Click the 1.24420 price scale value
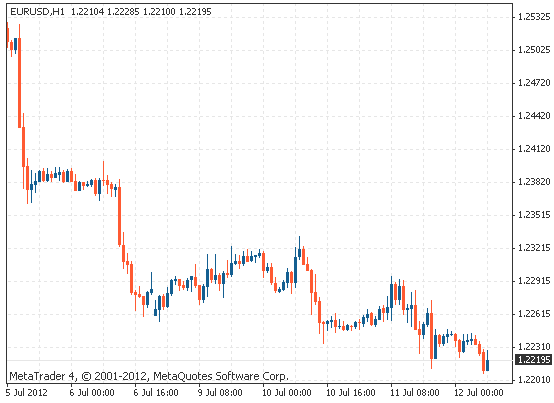The image size is (554, 403). point(534,116)
